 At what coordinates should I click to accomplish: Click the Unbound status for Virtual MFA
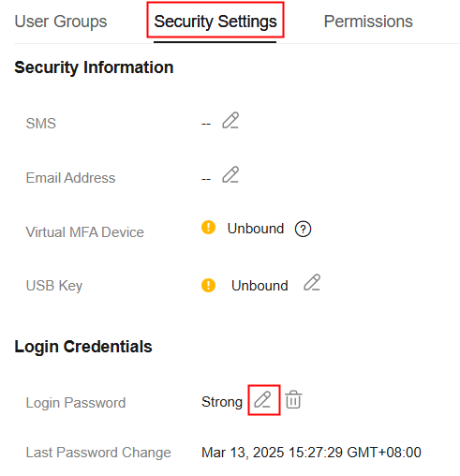(256, 229)
